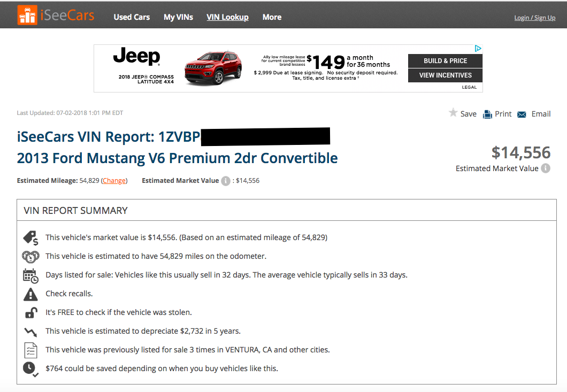Click the Print label
Viewport: 567px width, 392px height.
[x=503, y=114]
